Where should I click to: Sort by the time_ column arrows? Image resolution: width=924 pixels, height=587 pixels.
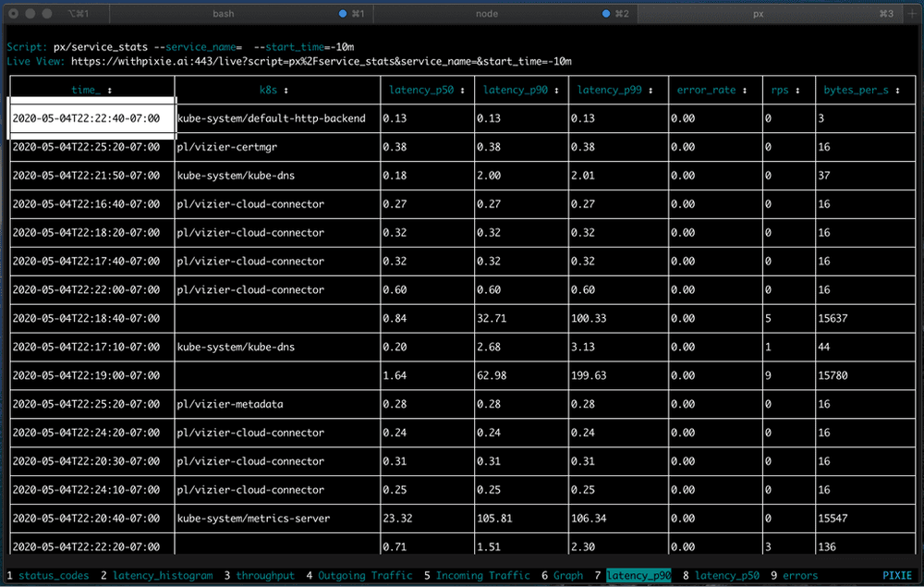pyautogui.click(x=110, y=91)
